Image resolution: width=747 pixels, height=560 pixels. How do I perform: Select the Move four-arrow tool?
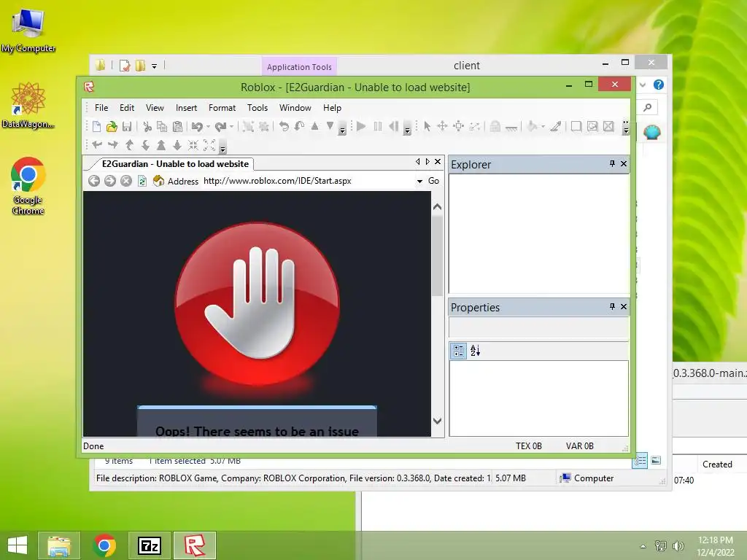click(442, 126)
